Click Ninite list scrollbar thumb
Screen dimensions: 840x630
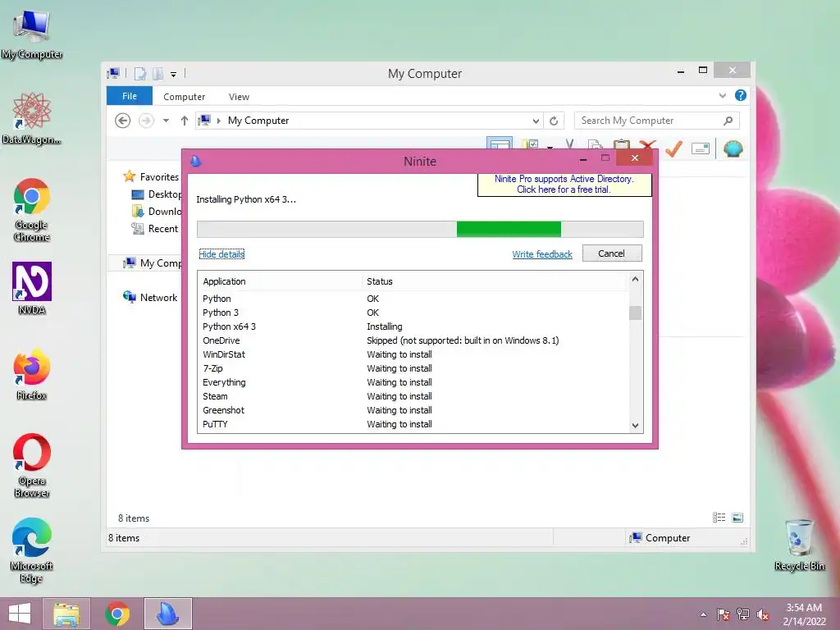click(636, 313)
